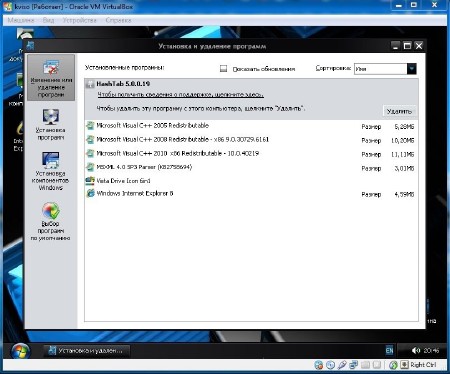Click the VirtualBox USB status icon

(342, 365)
